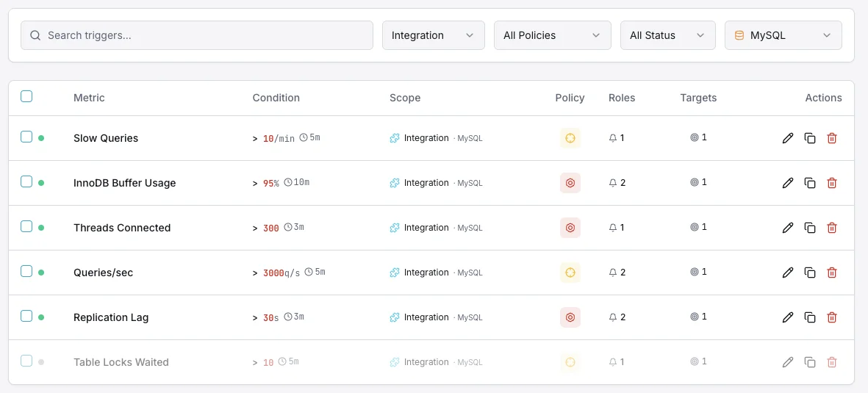868x393 pixels.
Task: Duplicate the Table Locks Waited trigger
Action: click(810, 363)
